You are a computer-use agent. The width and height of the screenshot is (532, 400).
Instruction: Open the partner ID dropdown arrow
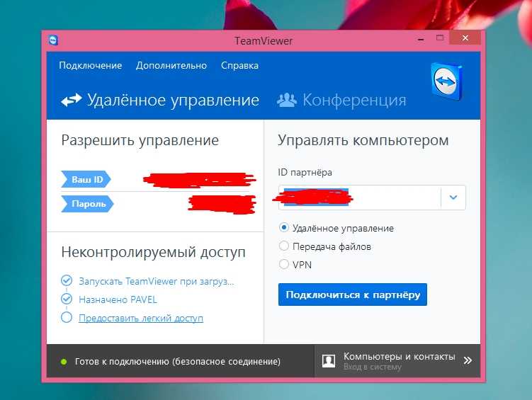453,198
